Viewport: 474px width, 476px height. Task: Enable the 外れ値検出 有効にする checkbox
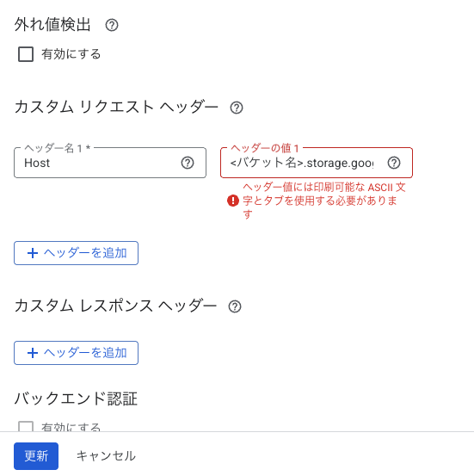(26, 54)
